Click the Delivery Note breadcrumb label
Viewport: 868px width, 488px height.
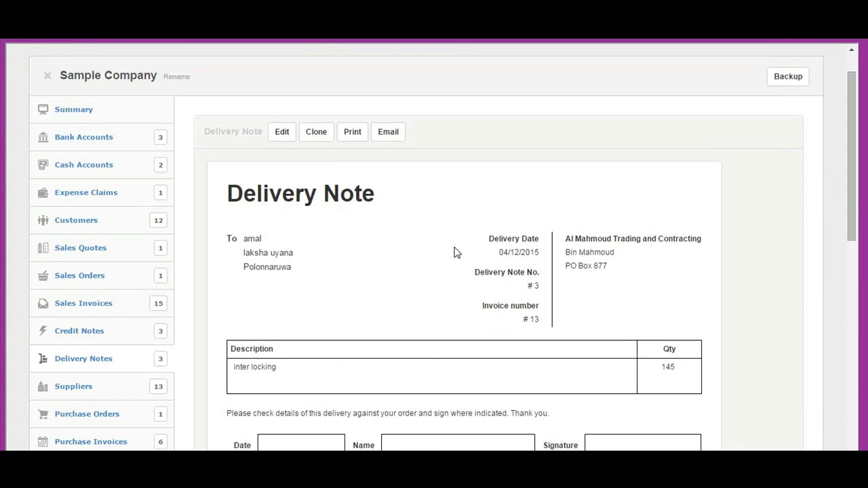pyautogui.click(x=233, y=131)
